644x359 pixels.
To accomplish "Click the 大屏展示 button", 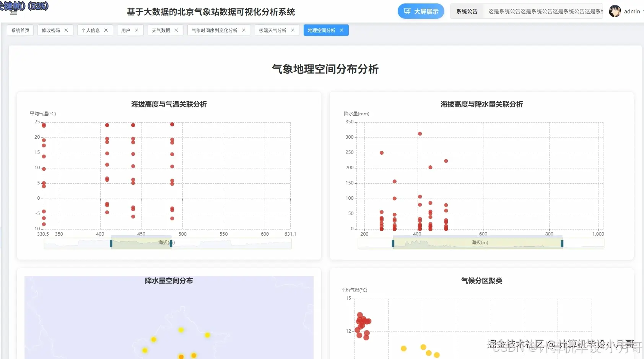I will click(421, 11).
